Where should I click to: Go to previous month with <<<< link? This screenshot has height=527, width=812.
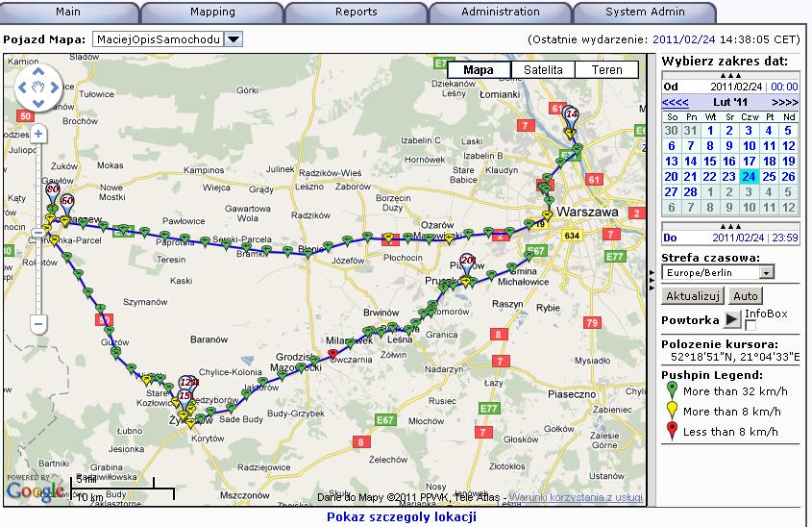click(676, 102)
